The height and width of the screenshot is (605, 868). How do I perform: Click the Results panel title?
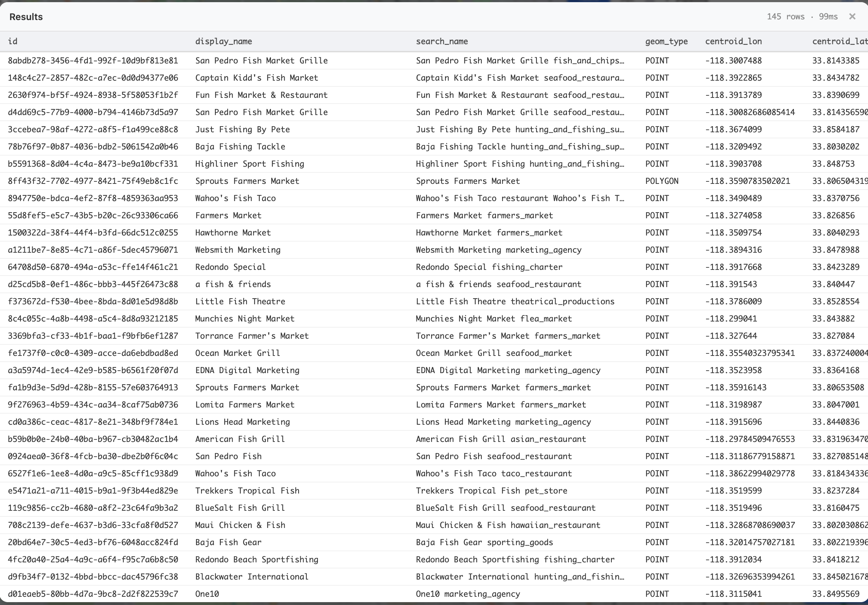[25, 16]
